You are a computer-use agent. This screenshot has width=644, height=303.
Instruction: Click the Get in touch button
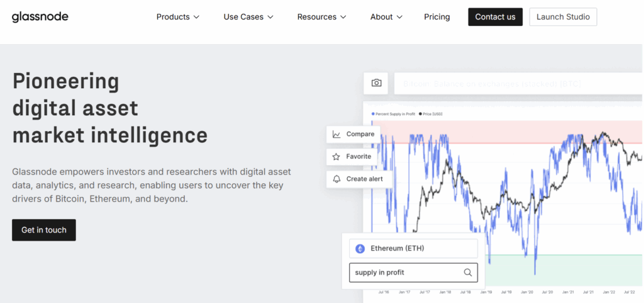[x=44, y=230]
